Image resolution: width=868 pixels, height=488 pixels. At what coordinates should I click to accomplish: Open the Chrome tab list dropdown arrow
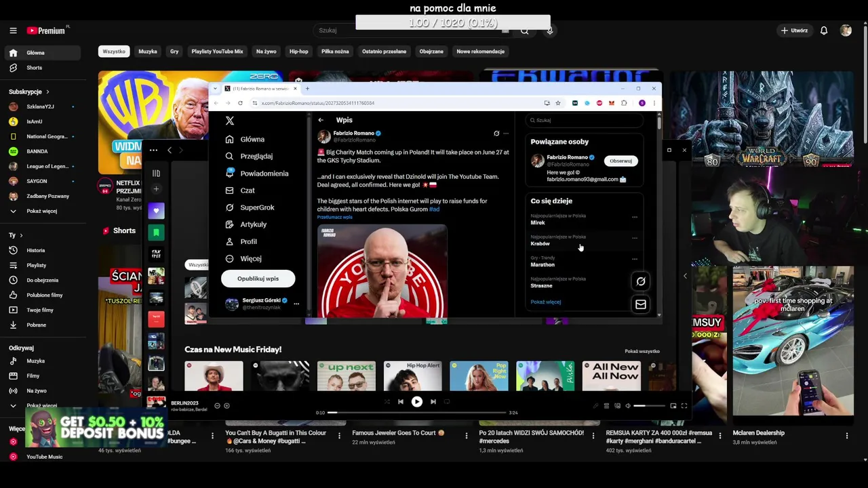pyautogui.click(x=216, y=89)
